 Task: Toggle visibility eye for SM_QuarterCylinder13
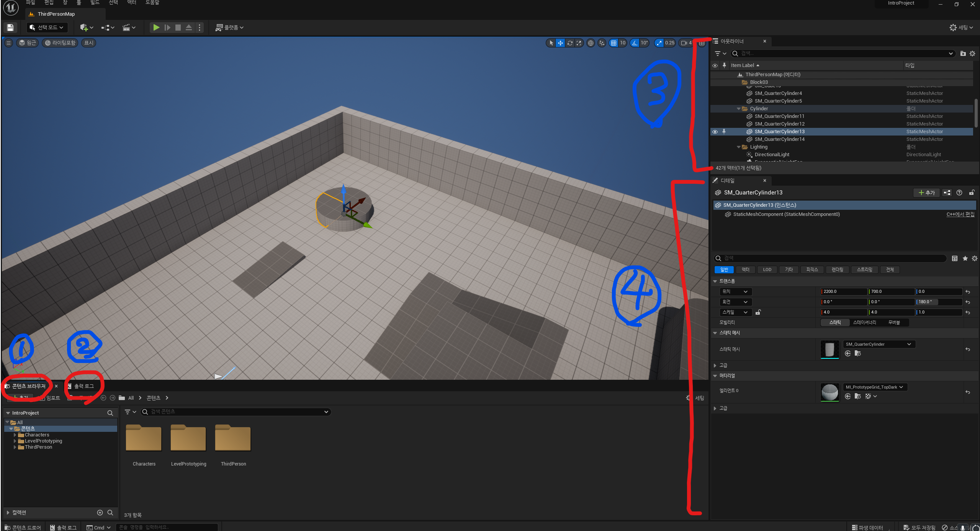[x=715, y=132]
